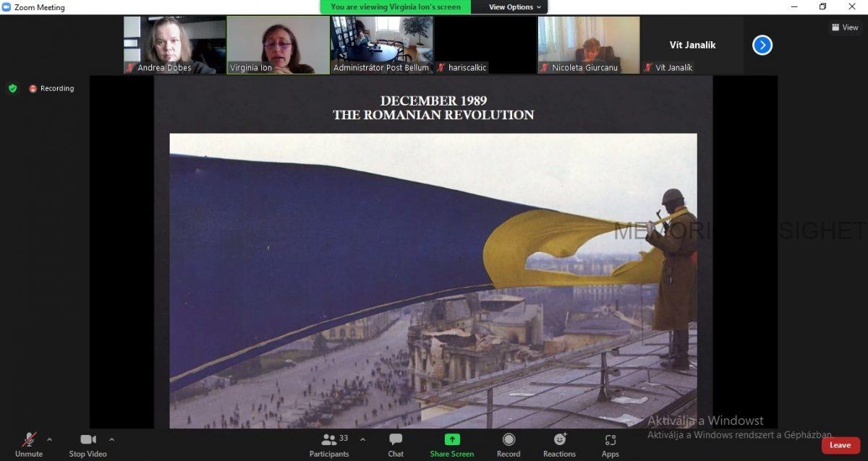
Task: Click the muted mic icon on Vít Janalík
Action: pos(648,68)
